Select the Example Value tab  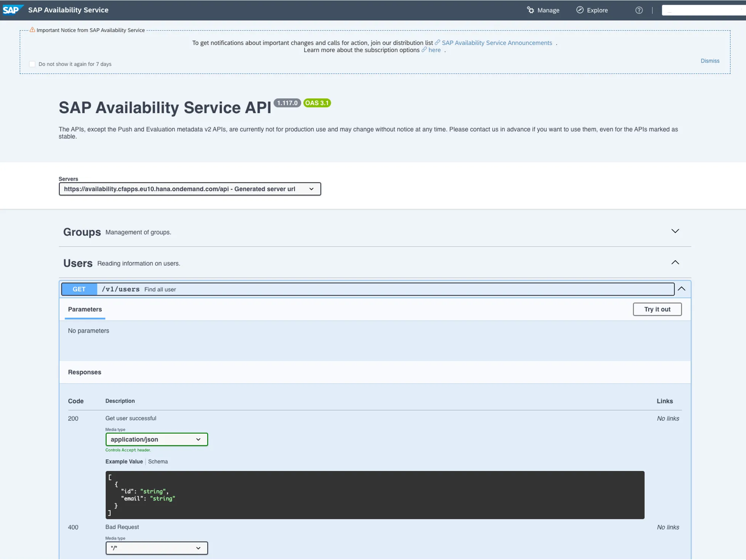124,461
